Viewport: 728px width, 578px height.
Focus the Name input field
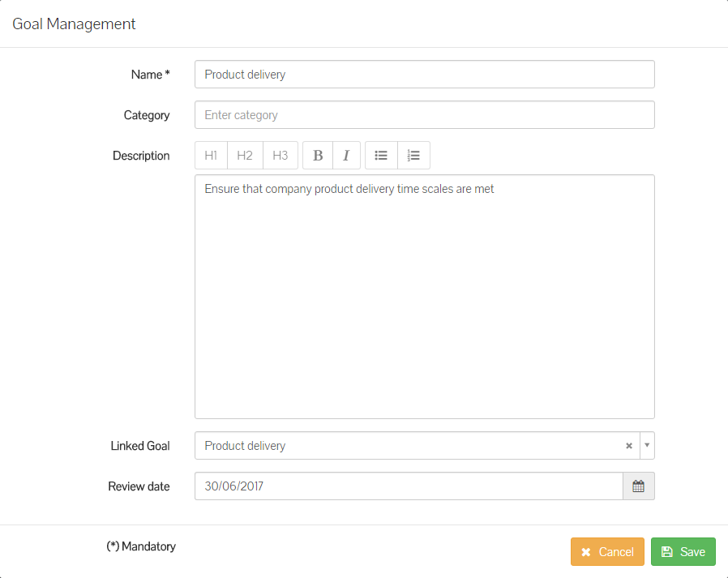point(424,75)
